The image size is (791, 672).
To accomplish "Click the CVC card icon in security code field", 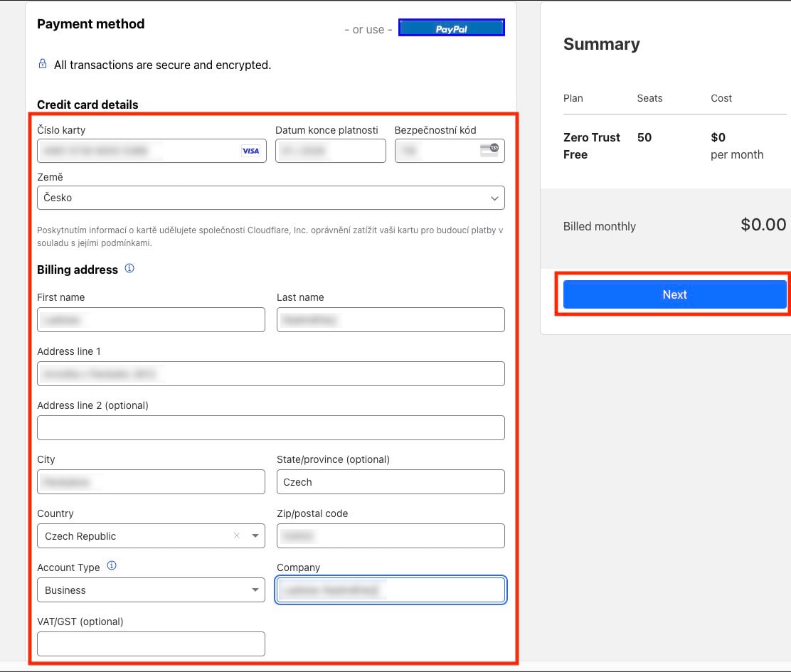I will click(x=489, y=150).
